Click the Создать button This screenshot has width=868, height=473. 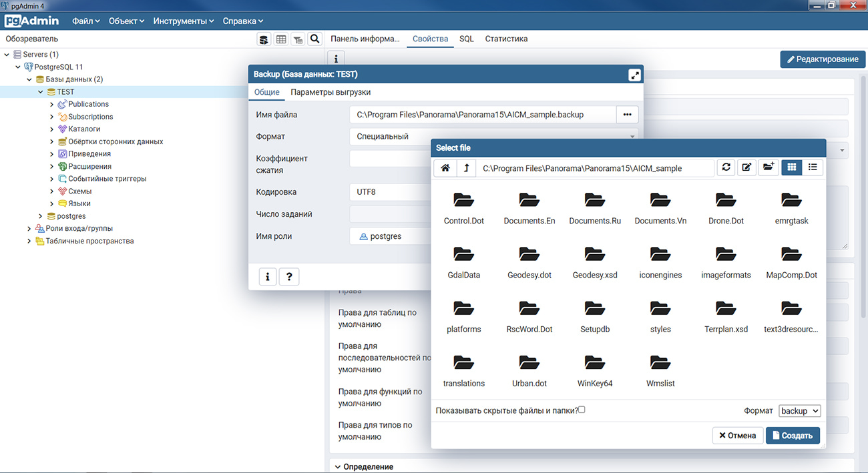(792, 436)
